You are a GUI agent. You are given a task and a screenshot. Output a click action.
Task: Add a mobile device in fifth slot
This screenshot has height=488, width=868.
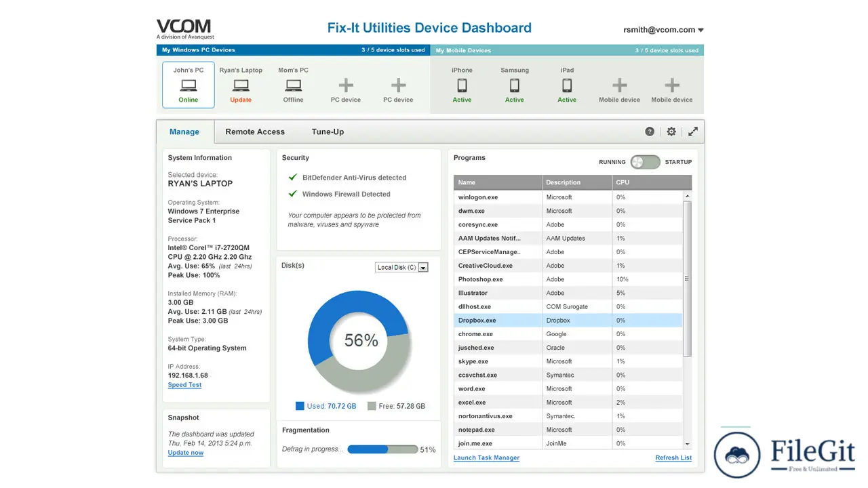click(672, 85)
